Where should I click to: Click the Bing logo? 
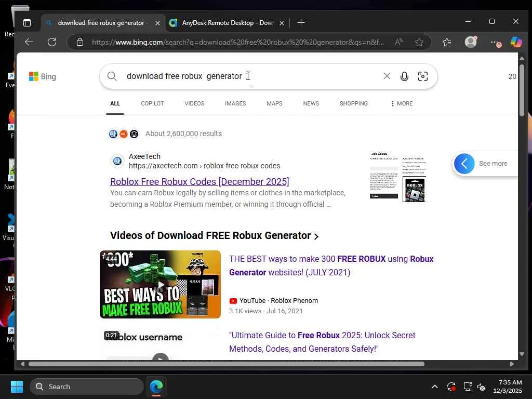pyautogui.click(x=43, y=76)
